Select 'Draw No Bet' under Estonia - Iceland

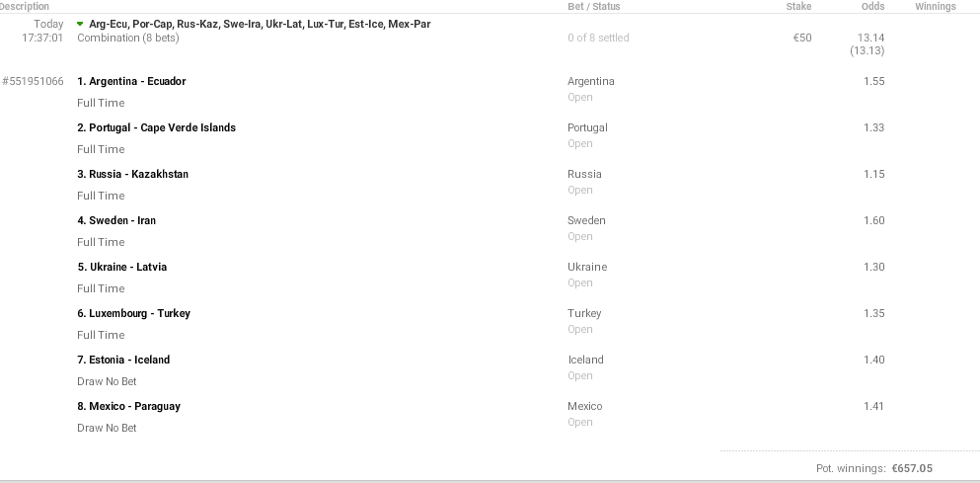coord(107,381)
